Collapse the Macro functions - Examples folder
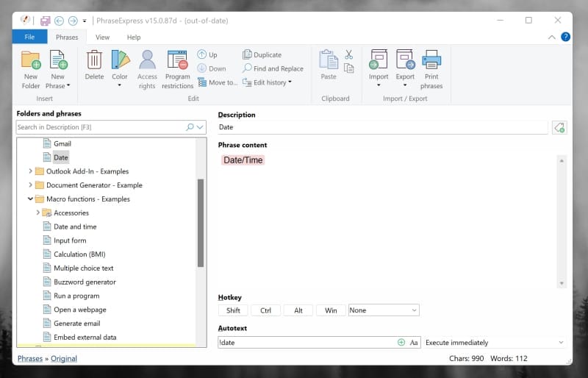This screenshot has width=588, height=378. (30, 199)
